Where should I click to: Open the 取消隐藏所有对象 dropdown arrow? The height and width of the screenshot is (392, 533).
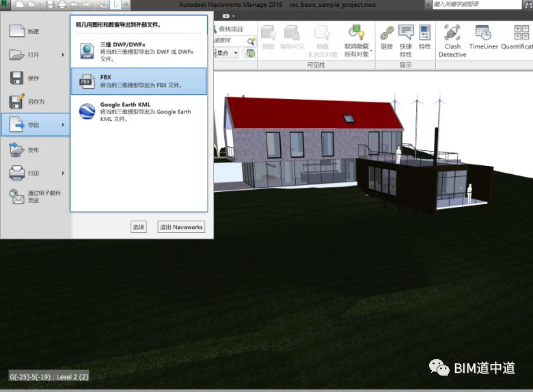pyautogui.click(x=371, y=51)
